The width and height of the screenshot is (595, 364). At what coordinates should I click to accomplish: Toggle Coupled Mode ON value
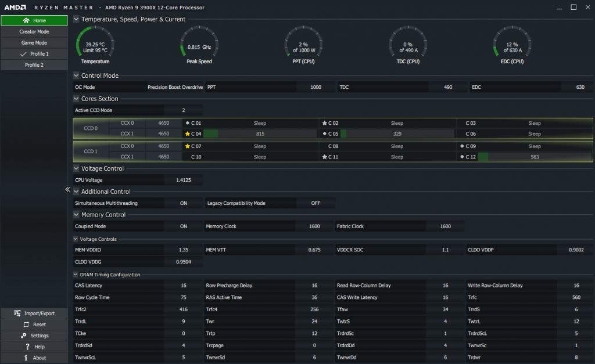pos(184,226)
